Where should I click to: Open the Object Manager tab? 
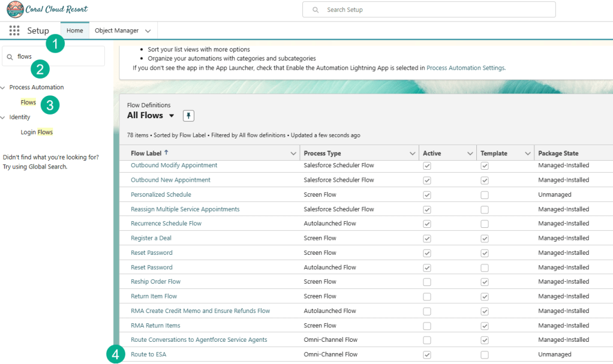(117, 31)
